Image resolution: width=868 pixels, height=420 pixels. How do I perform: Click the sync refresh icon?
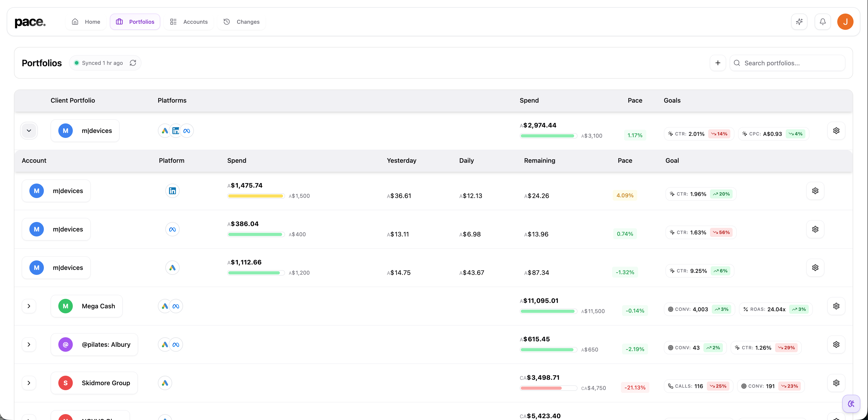tap(133, 63)
